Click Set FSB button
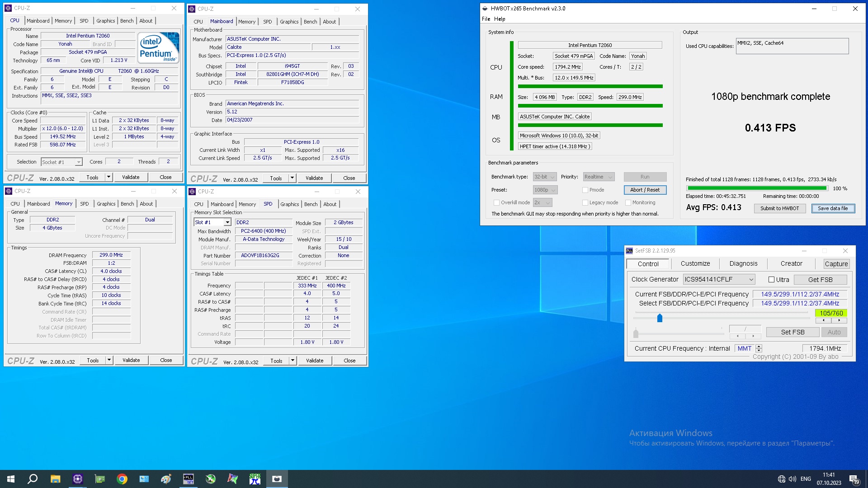 (793, 332)
